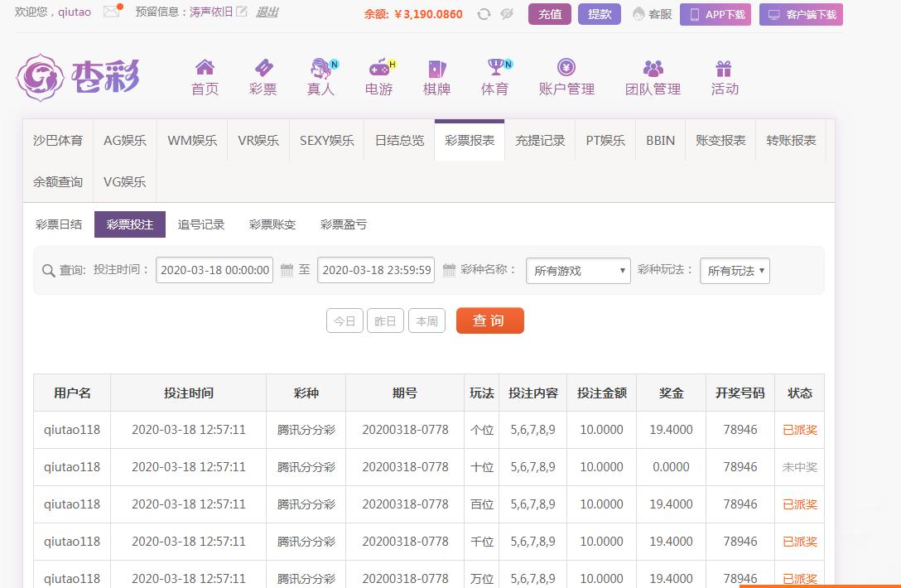
Task: Open the mail inbox envelope icon
Action: (111, 12)
